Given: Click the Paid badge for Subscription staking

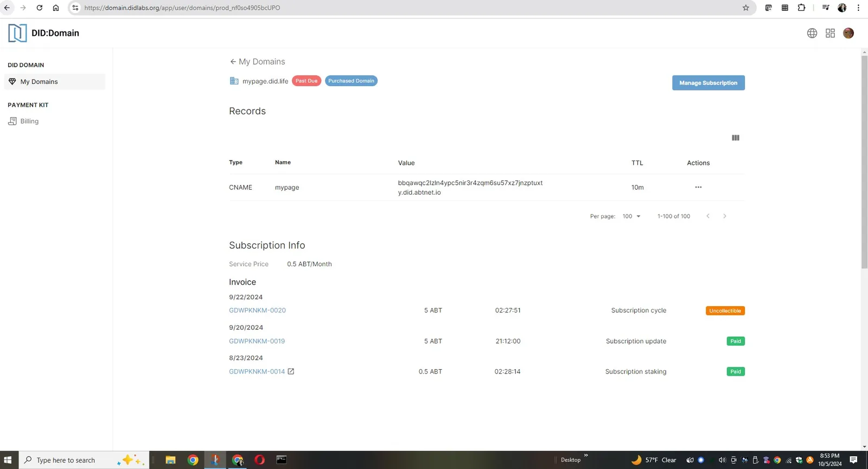Looking at the screenshot, I should tap(736, 371).
